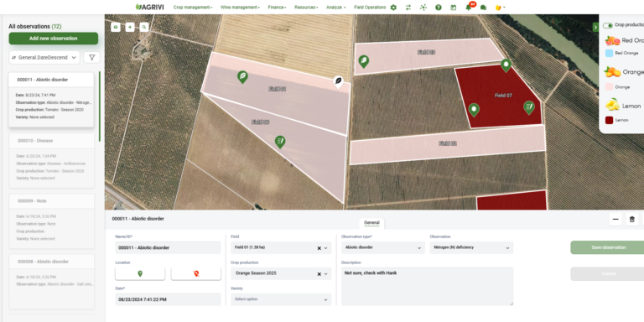Click the Field 05 label on map
This screenshot has height=322, width=644.
261,122
